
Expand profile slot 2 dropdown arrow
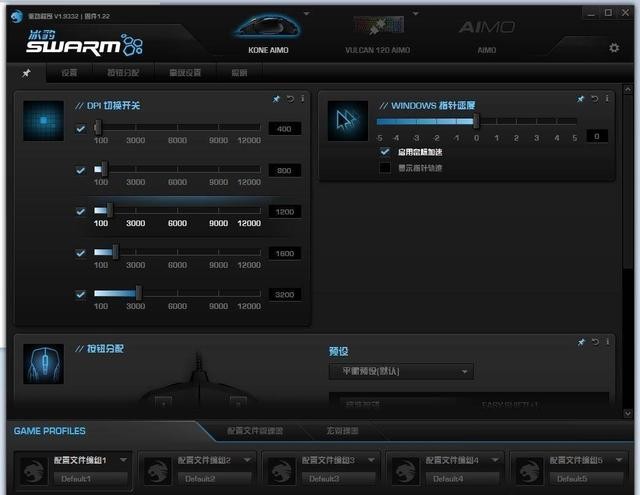[247, 460]
